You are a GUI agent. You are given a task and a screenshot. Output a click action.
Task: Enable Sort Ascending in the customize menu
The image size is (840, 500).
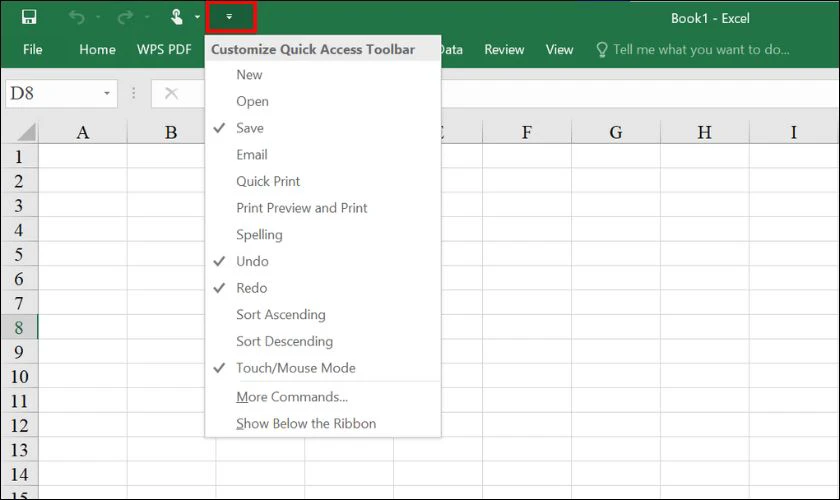pyautogui.click(x=323, y=315)
